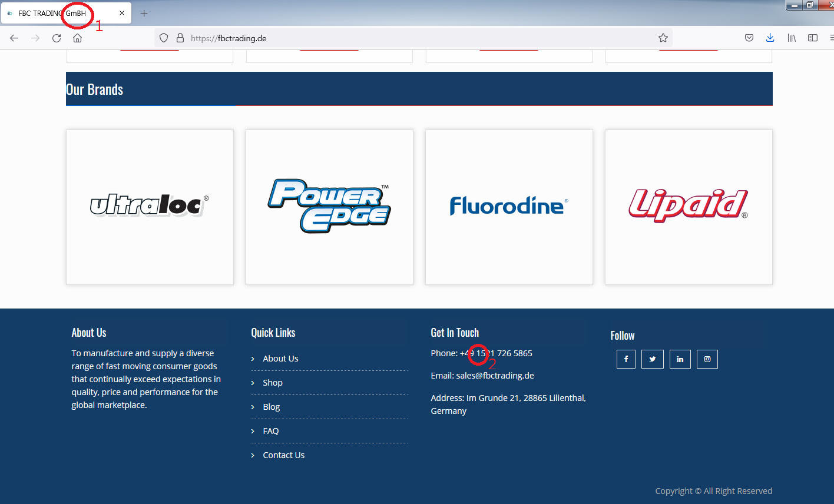Viewport: 834px width, 504px height.
Task: Open the Instagram follow icon
Action: point(707,359)
